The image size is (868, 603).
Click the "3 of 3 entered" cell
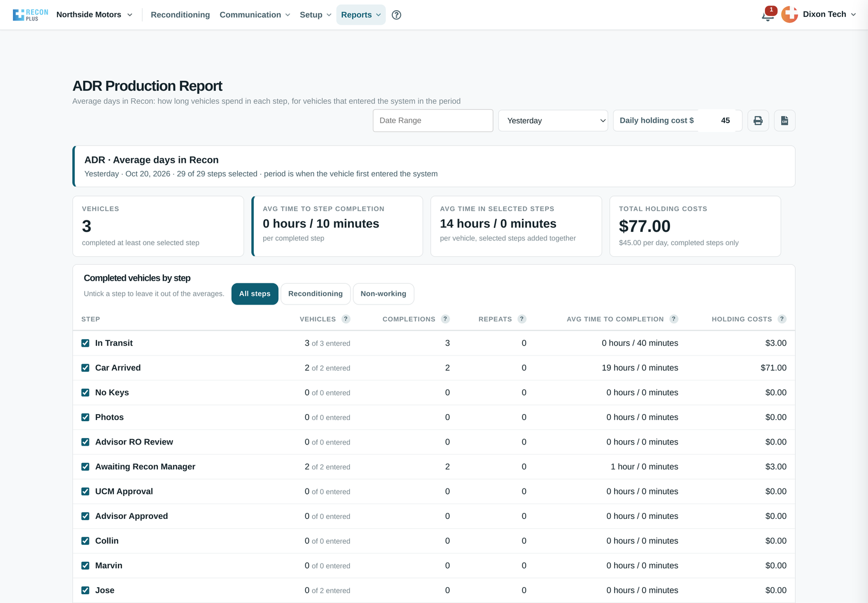[x=328, y=343]
